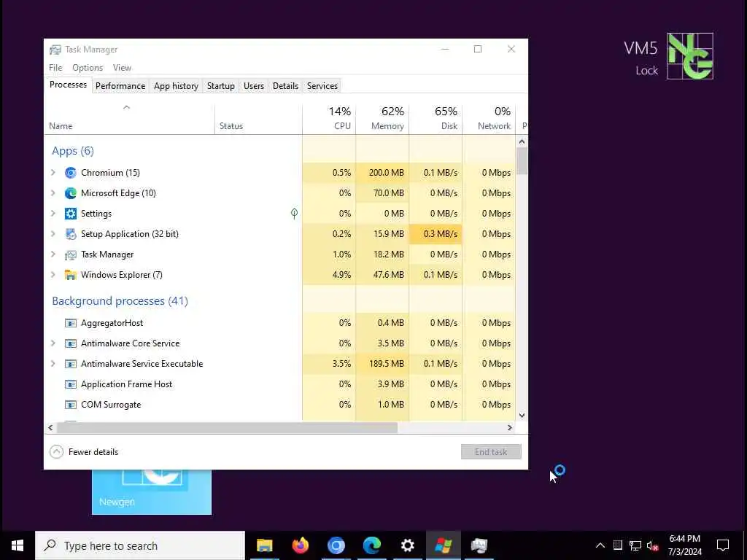
Task: Switch to the App history tab
Action: pos(176,86)
